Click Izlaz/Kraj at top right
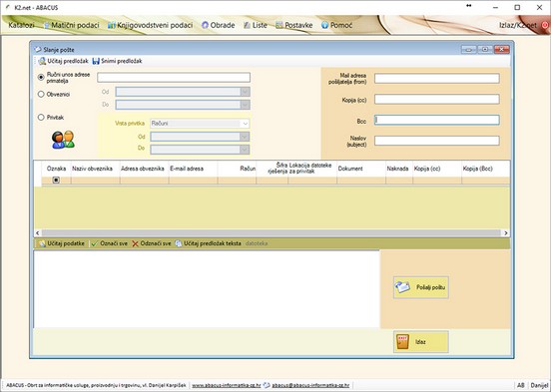Screen dimensions: 551x392 click(518, 25)
